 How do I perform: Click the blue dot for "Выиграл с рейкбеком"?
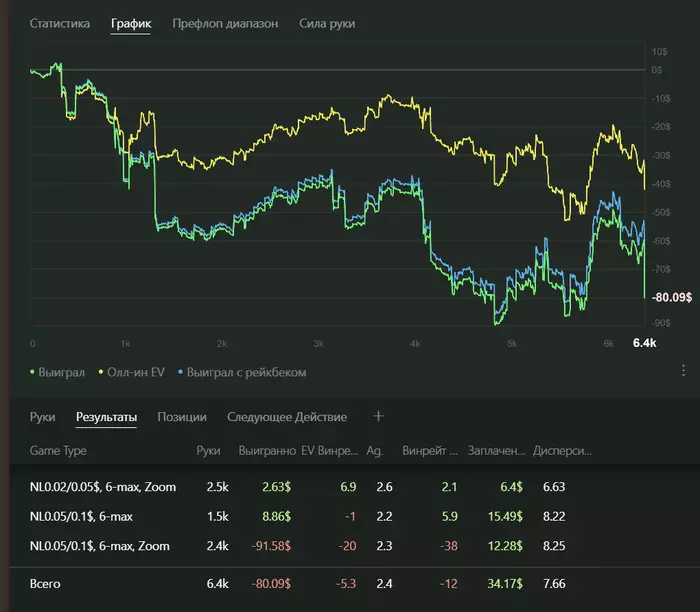pyautogui.click(x=180, y=372)
